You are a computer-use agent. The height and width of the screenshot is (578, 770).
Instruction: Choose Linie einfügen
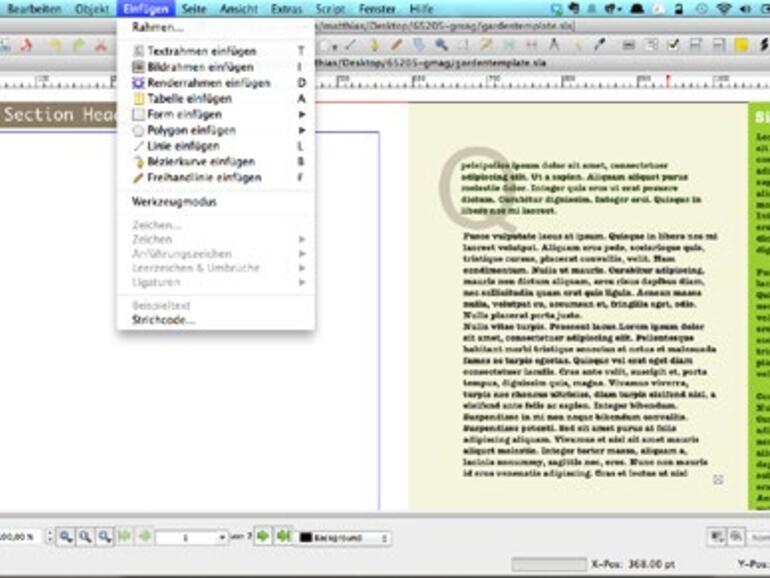[217, 146]
